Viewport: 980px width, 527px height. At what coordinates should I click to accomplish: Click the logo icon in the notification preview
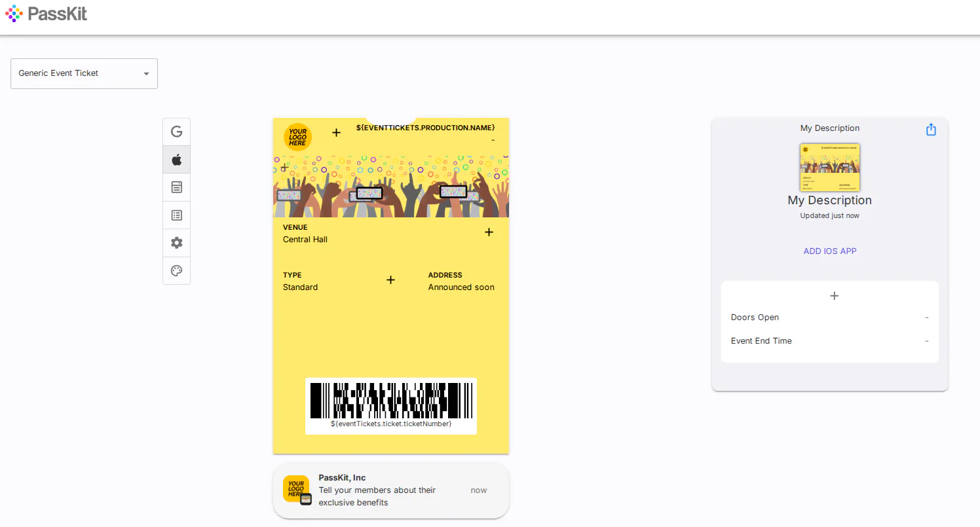coord(297,490)
